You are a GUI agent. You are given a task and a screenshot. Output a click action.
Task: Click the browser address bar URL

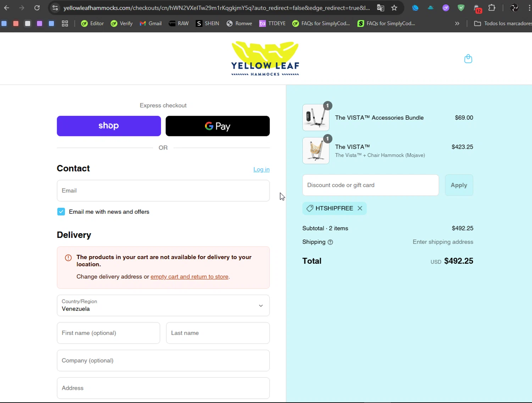216,8
